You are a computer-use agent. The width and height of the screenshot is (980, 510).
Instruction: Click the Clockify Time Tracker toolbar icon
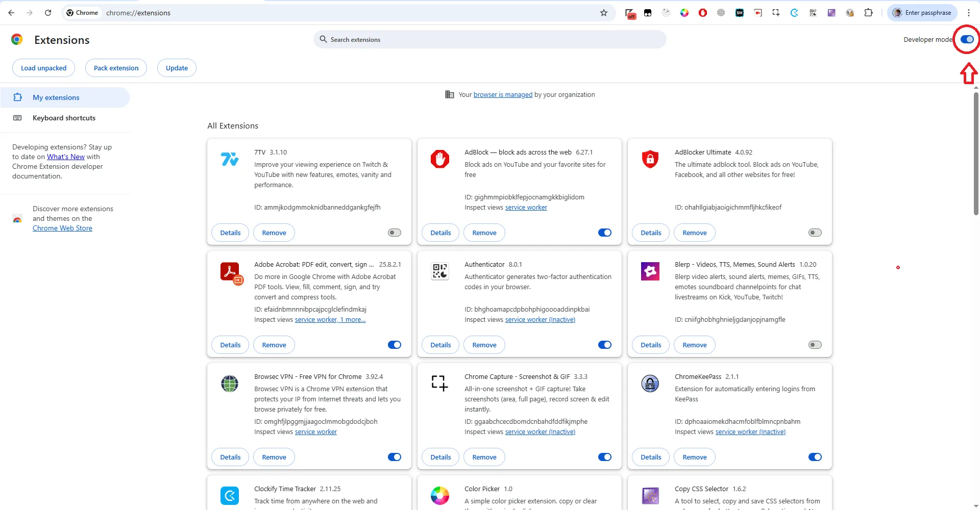pos(794,13)
